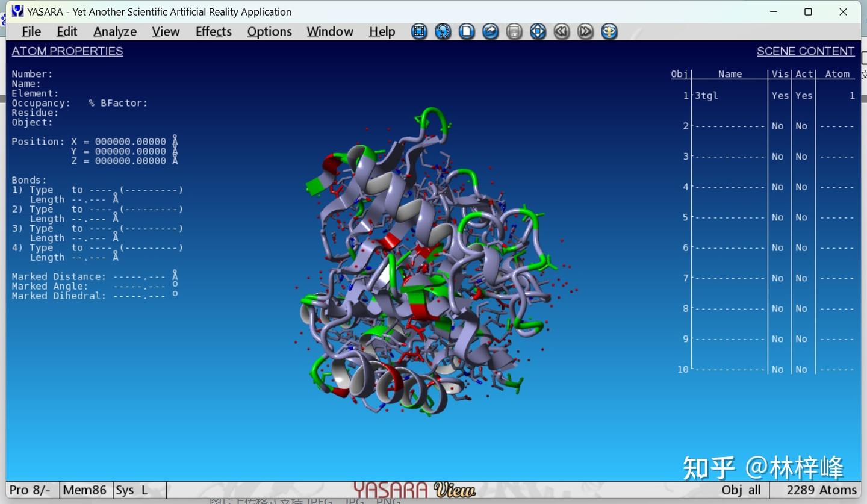The height and width of the screenshot is (504, 867).
Task: Select object 3tgl in scene list
Action: click(706, 96)
